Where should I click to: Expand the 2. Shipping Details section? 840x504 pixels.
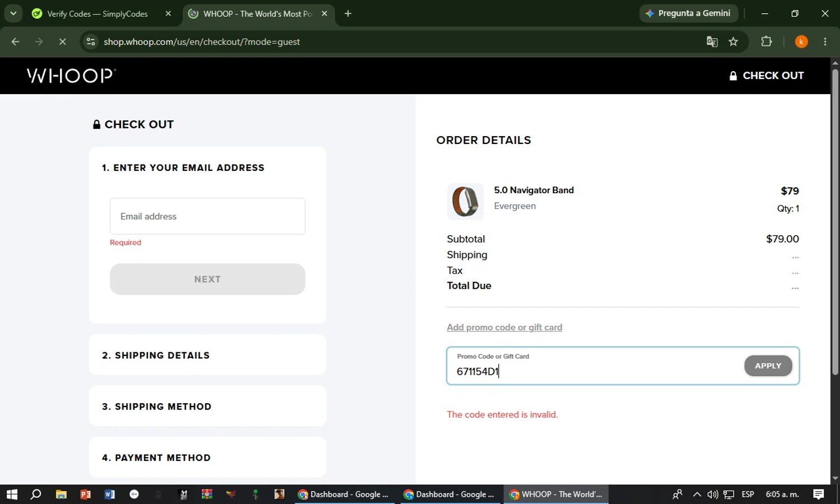point(207,355)
